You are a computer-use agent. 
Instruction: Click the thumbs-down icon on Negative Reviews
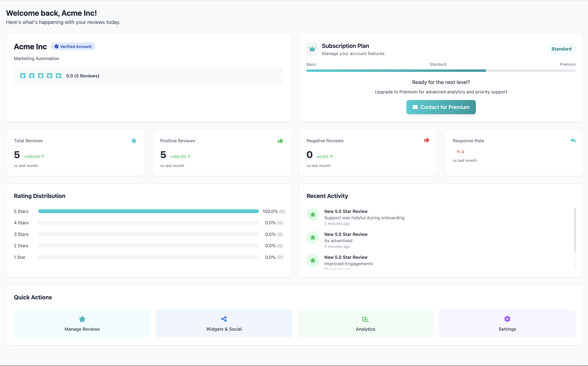pos(427,140)
